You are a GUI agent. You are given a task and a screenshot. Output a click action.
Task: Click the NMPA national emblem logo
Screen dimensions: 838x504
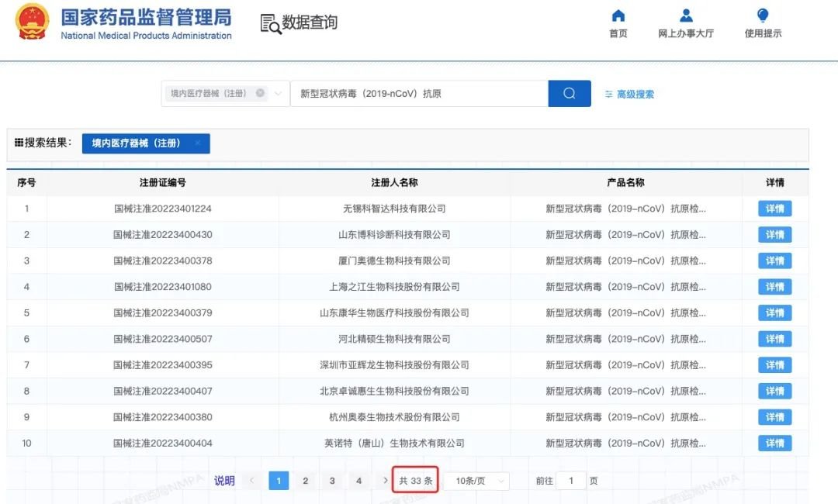32,22
